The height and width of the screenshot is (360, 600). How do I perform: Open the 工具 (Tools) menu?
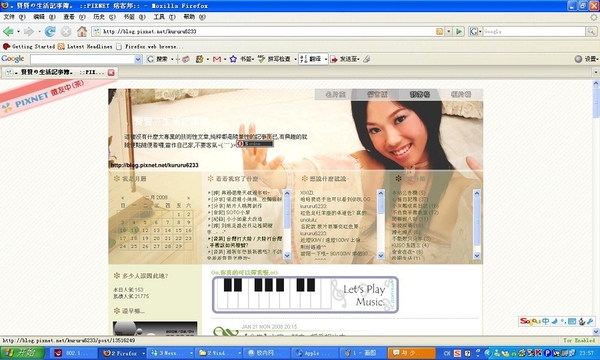(165, 17)
